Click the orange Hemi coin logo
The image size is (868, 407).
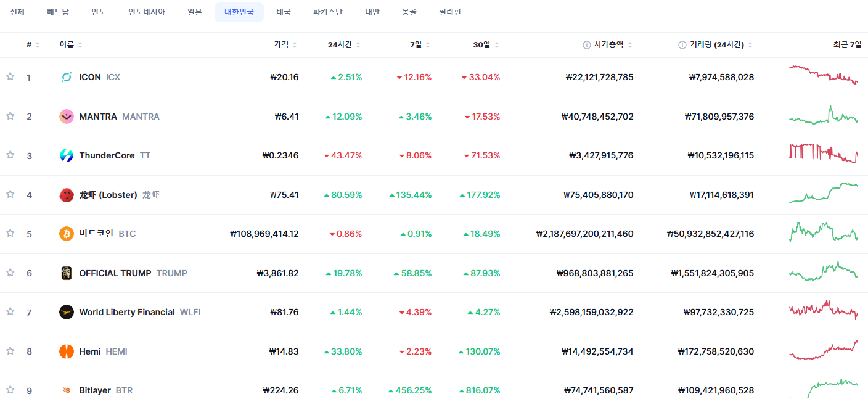coord(67,351)
